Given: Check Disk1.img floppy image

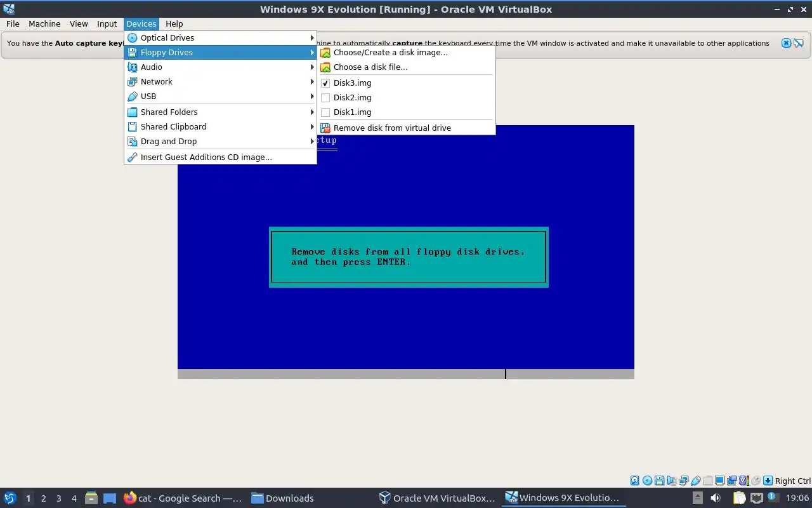Looking at the screenshot, I should 406,112.
